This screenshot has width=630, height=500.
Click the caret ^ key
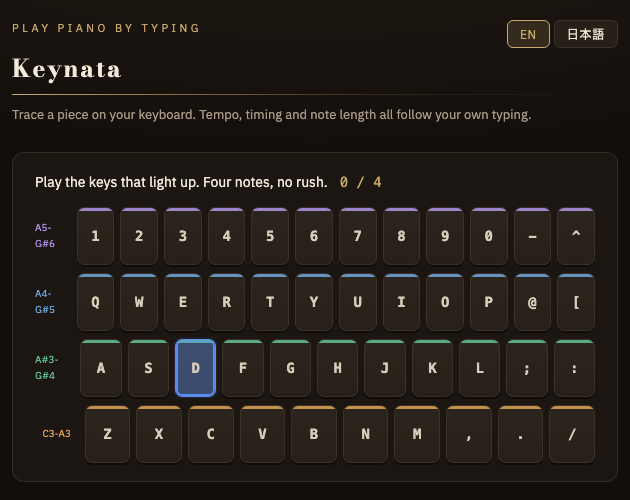[x=576, y=236]
